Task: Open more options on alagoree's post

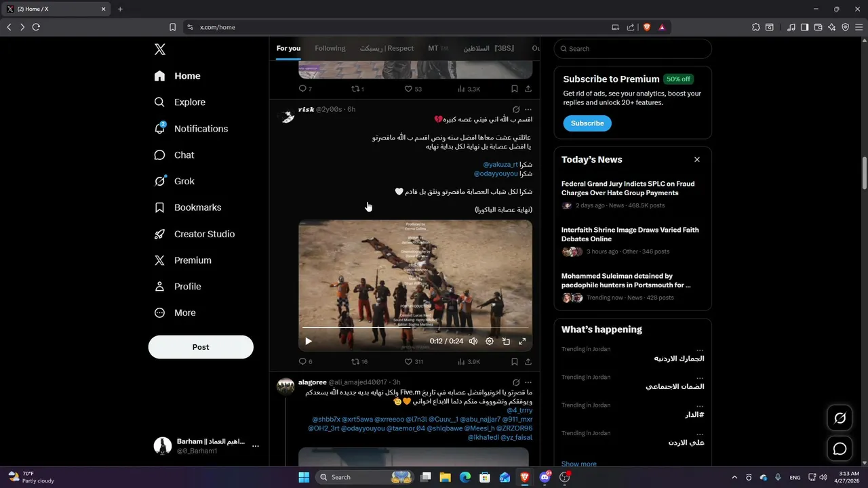Action: [528, 382]
